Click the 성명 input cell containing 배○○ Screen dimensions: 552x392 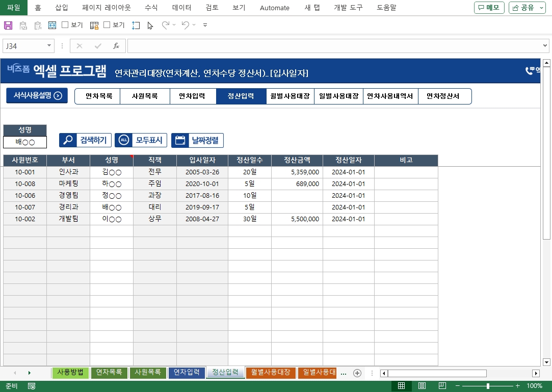pyautogui.click(x=25, y=142)
